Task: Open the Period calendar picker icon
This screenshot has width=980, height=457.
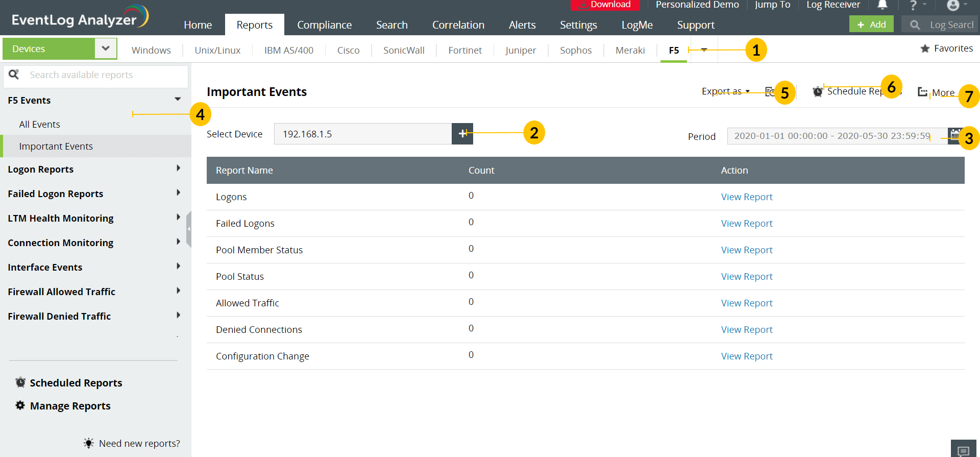Action: click(x=954, y=135)
